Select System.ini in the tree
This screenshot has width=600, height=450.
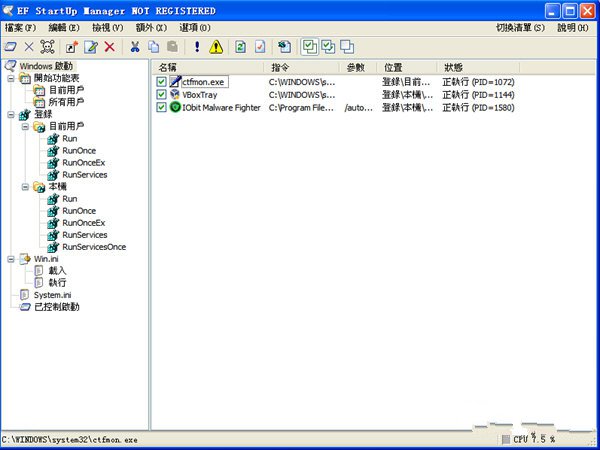pos(52,294)
